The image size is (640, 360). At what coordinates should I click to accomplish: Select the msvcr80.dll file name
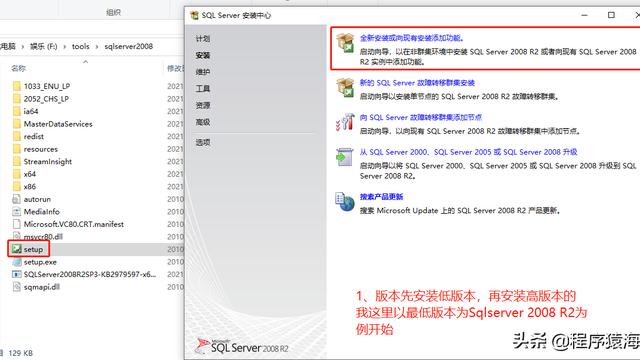click(43, 237)
